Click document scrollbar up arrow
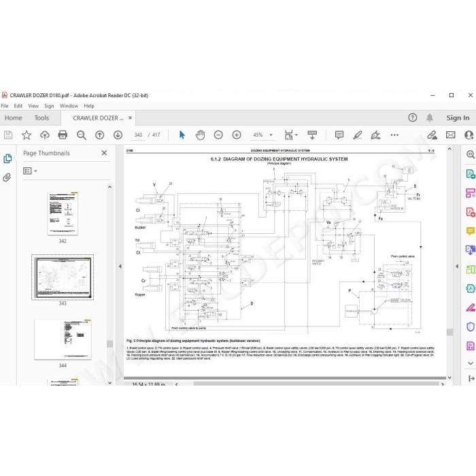476x476 pixels. click(x=449, y=149)
